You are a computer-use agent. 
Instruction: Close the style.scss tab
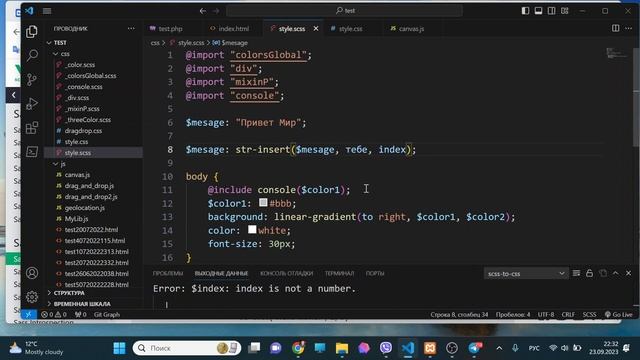tap(316, 29)
